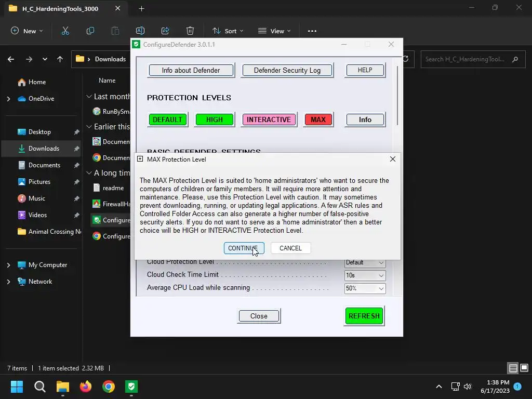
Task: Open the Cloud Protection Level dropdown
Action: pyautogui.click(x=365, y=262)
